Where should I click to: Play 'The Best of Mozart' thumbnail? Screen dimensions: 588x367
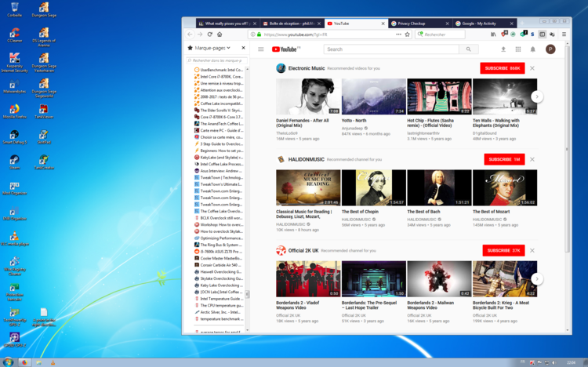pyautogui.click(x=505, y=187)
